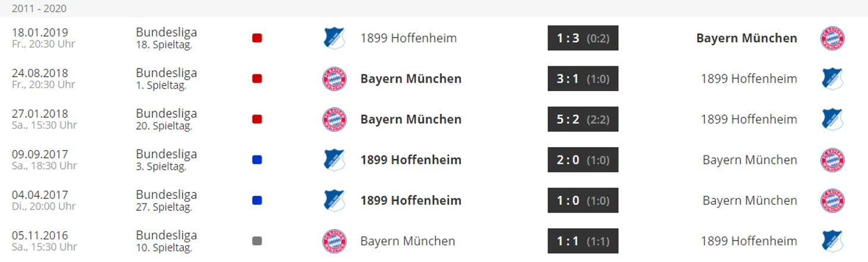This screenshot has height=262, width=868.
Task: Click Hoffenheim crest in 18.01.2019 row
Action: (x=334, y=38)
